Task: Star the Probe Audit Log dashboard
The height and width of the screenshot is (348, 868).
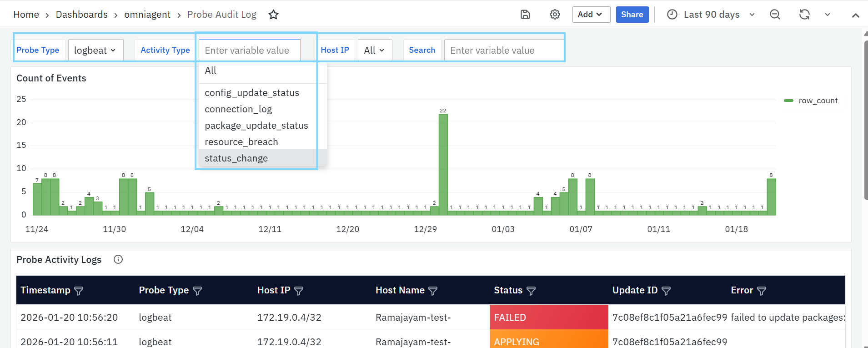Action: coord(273,15)
